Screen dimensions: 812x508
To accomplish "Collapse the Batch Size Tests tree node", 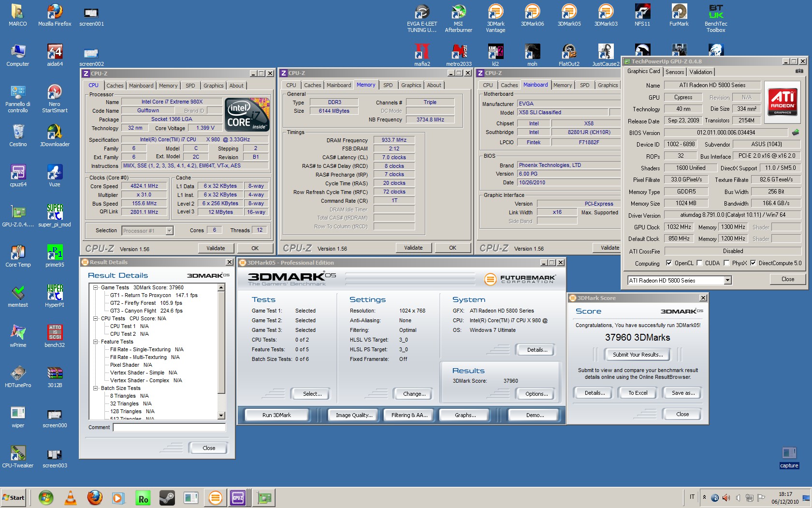I will pos(96,388).
